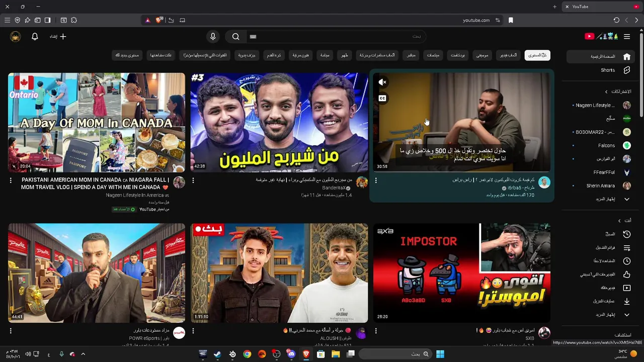
Task: Select the 'All content' filter chip
Action: click(x=537, y=55)
